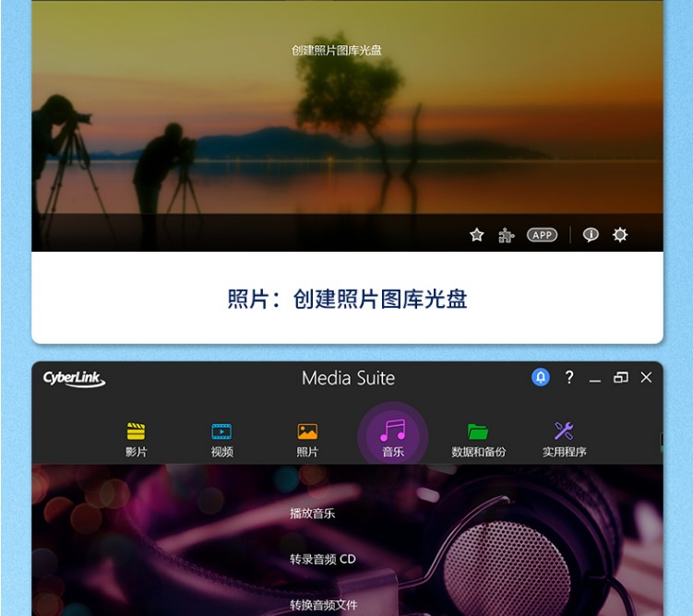Click the APP badge button
The height and width of the screenshot is (616, 693).
click(x=542, y=235)
